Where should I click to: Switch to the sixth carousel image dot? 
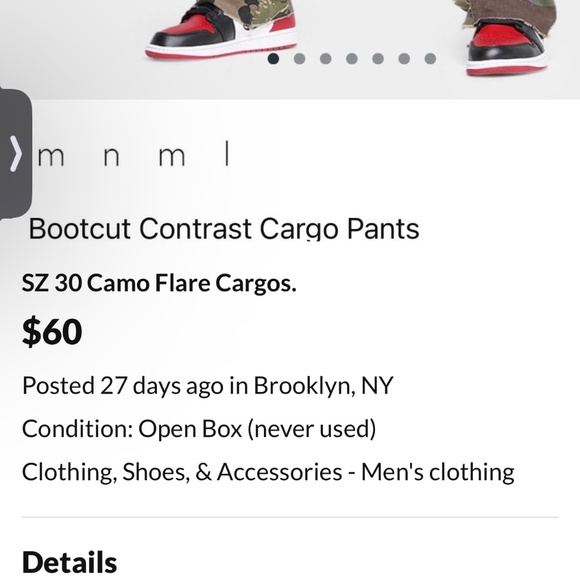404,58
